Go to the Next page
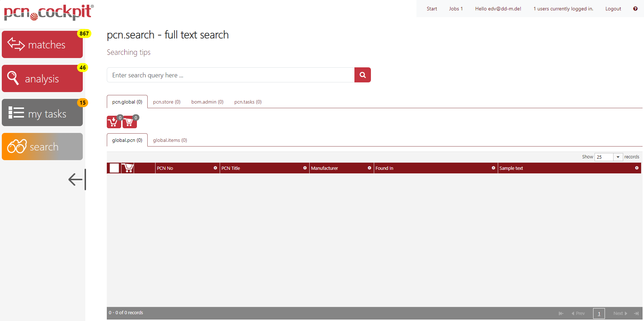Image resolution: width=644 pixels, height=321 pixels. click(620, 313)
